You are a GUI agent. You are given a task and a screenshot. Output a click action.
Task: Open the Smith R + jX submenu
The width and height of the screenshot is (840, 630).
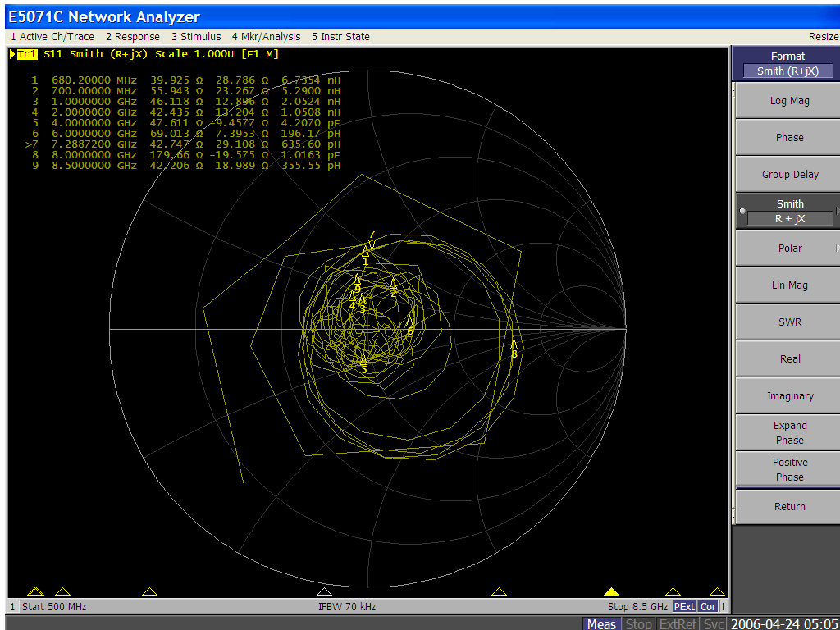tap(789, 211)
